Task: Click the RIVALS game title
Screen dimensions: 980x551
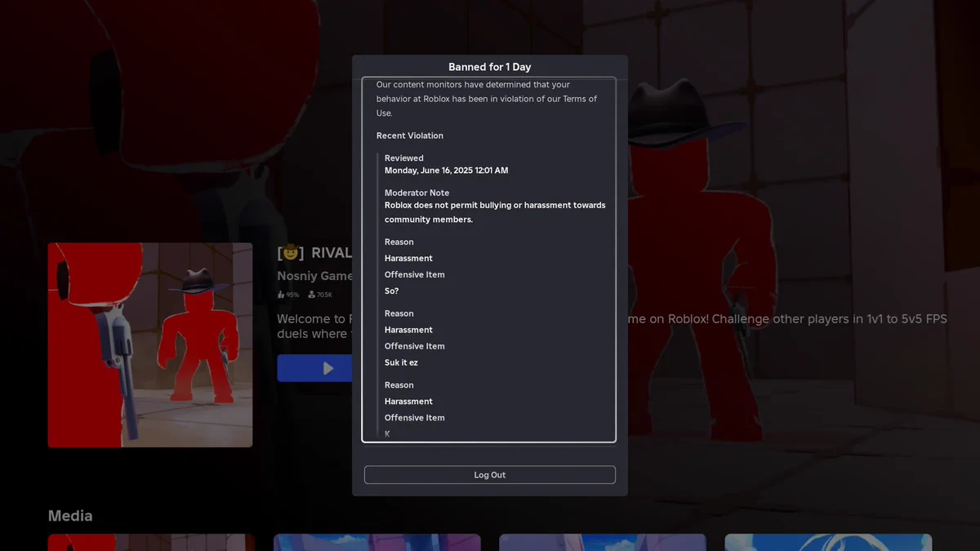Action: [332, 253]
